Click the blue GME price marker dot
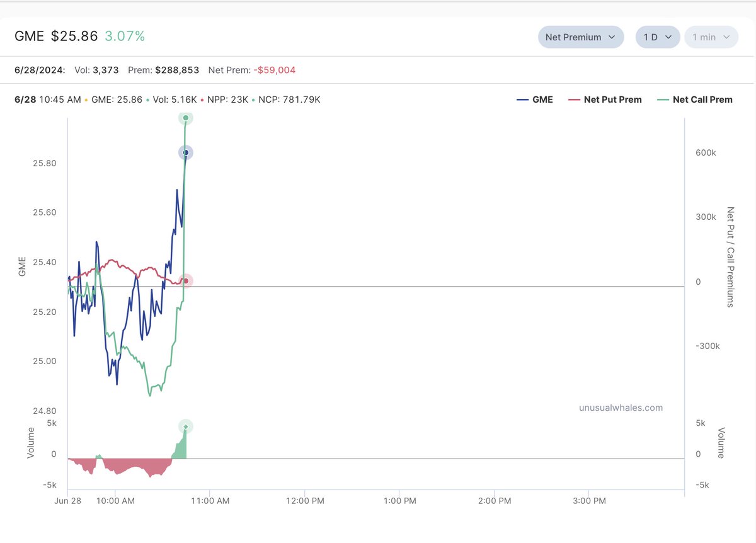This screenshot has height=543, width=756. pyautogui.click(x=185, y=152)
